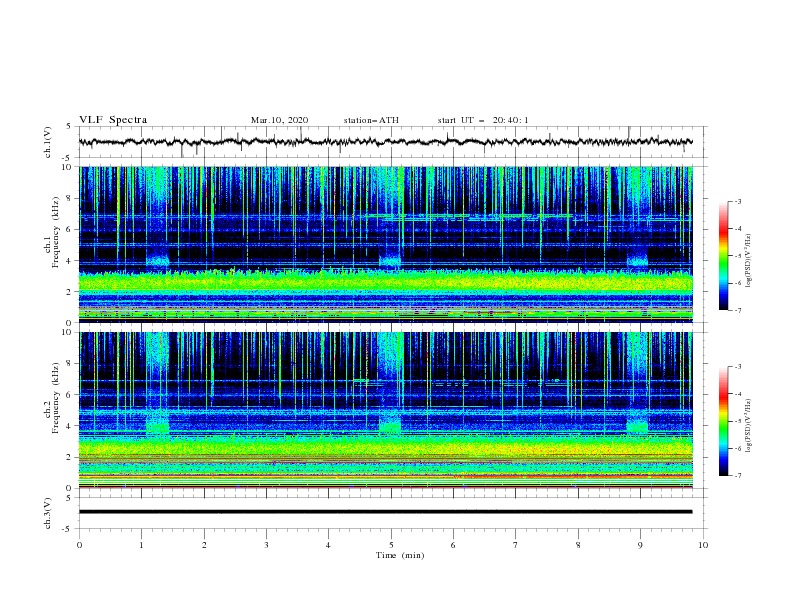Click the ch.1 voltage waveform trace
The height and width of the screenshot is (612, 792).
[385, 142]
